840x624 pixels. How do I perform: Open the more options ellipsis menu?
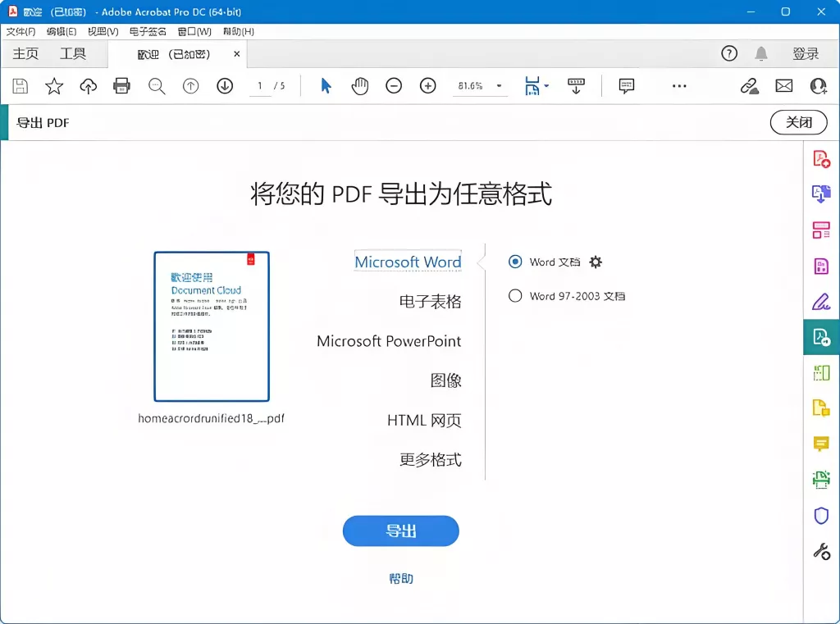pyautogui.click(x=678, y=85)
